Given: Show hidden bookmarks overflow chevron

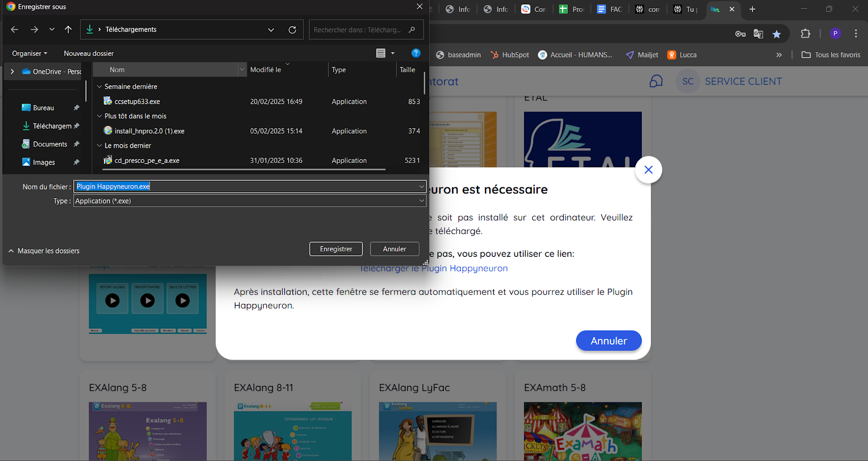Looking at the screenshot, I should (779, 55).
